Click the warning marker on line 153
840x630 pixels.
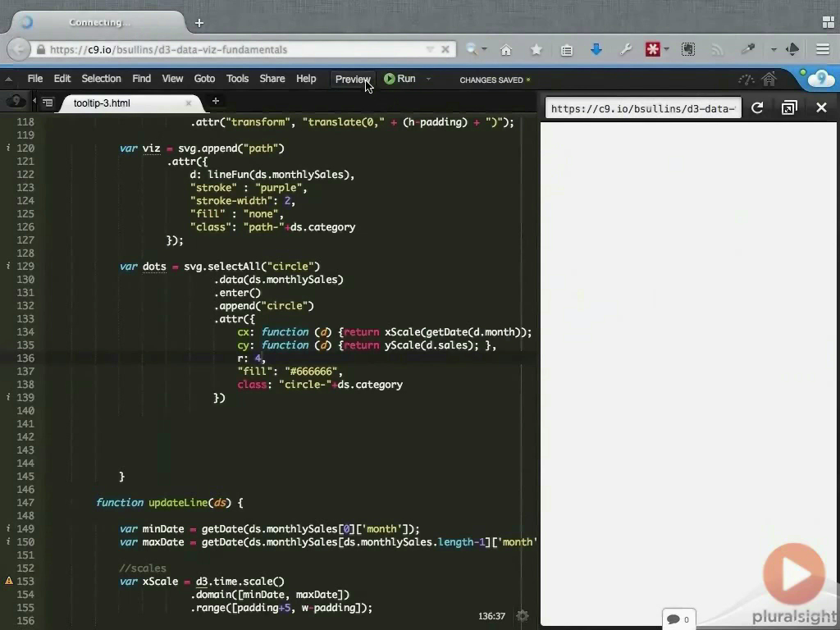(9, 581)
